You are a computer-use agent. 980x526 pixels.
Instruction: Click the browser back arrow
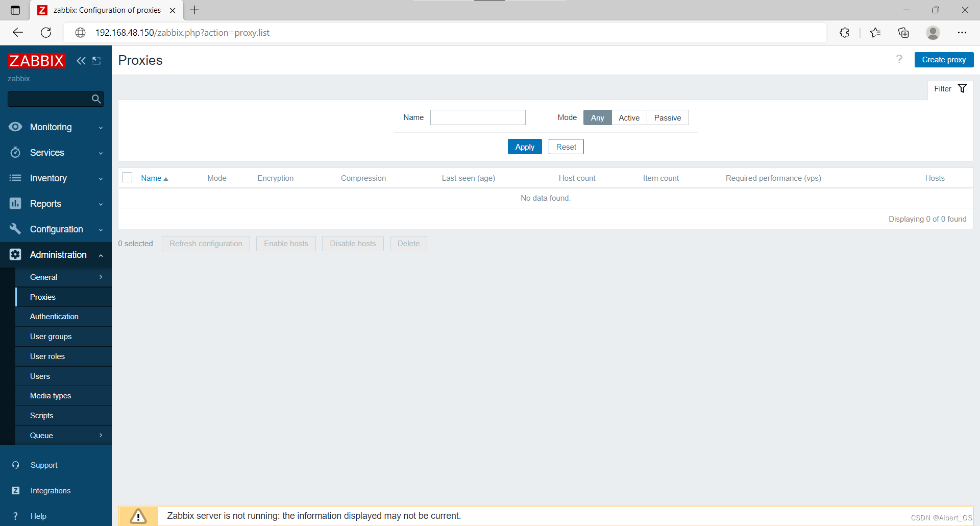point(18,33)
